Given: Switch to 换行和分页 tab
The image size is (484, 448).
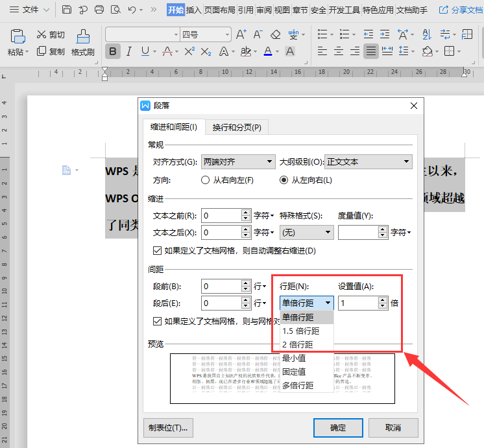Looking at the screenshot, I should pos(237,127).
